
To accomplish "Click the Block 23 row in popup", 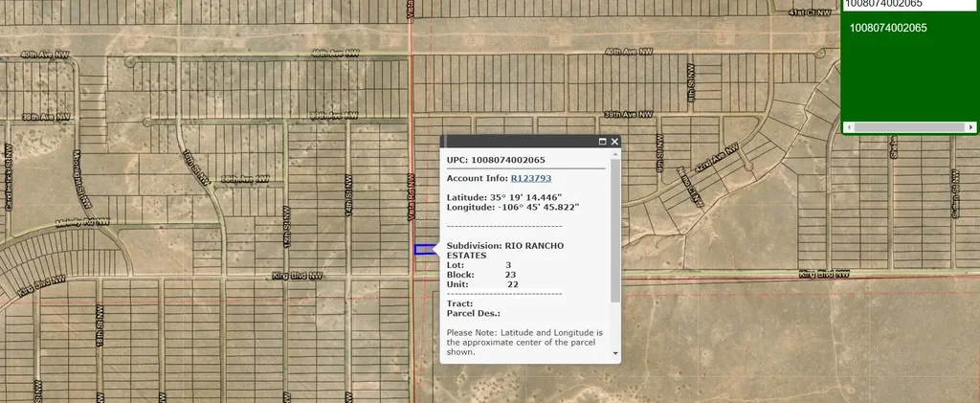I will click(x=481, y=275).
